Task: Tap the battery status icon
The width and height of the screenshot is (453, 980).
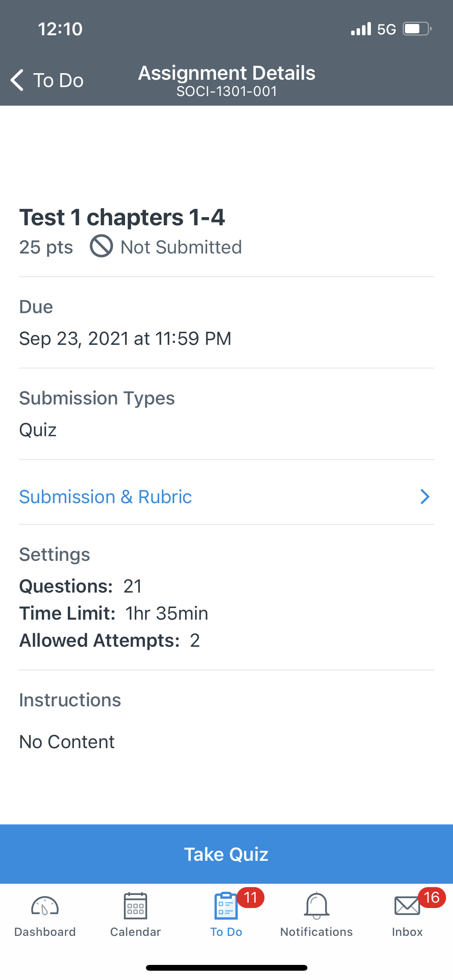Action: (417, 29)
